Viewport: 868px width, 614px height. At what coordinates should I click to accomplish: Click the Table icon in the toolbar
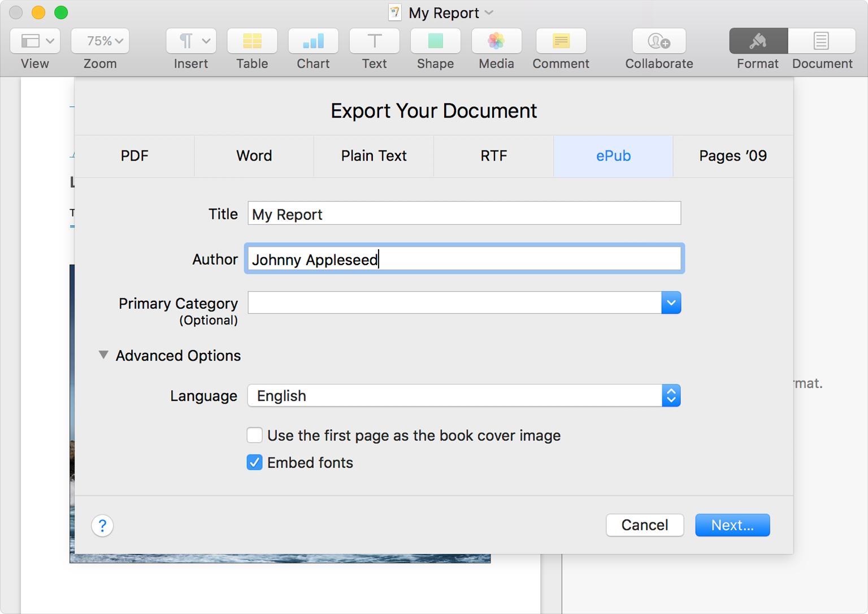pyautogui.click(x=252, y=41)
